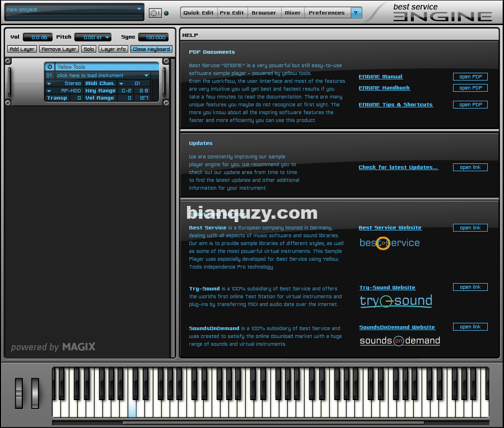The width and height of the screenshot is (504, 428).
Task: Toggle Solo for the layer
Action: pyautogui.click(x=89, y=49)
